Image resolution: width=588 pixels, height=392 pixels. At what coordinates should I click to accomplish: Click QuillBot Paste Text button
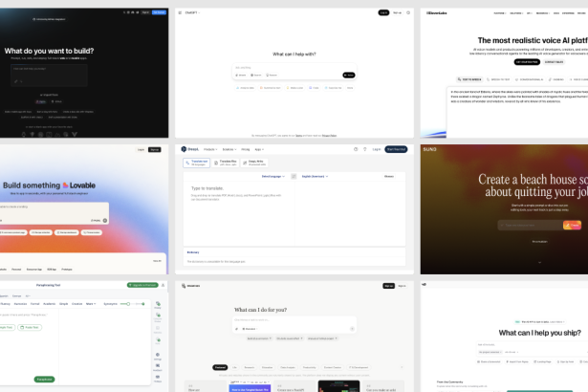point(30,328)
